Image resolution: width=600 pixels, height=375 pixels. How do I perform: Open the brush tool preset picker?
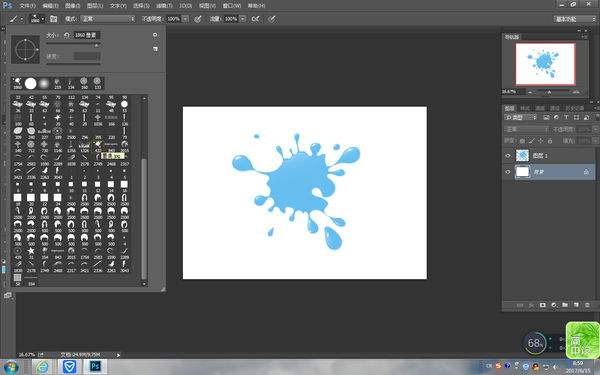[x=38, y=18]
